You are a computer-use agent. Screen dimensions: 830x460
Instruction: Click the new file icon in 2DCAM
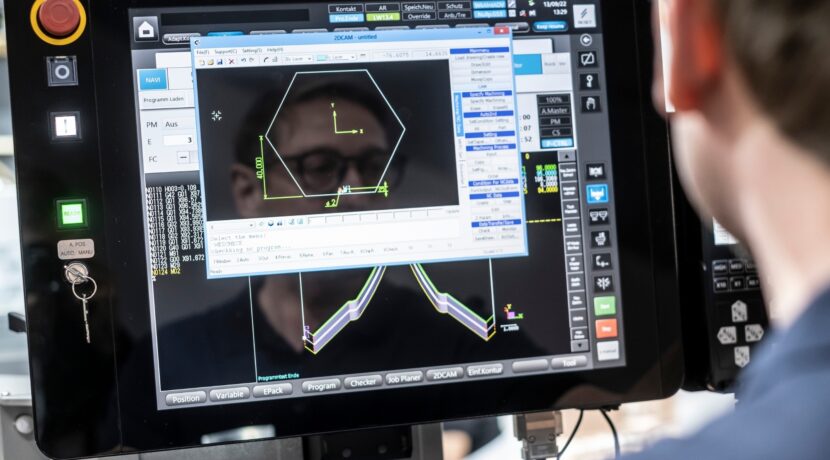click(202, 62)
